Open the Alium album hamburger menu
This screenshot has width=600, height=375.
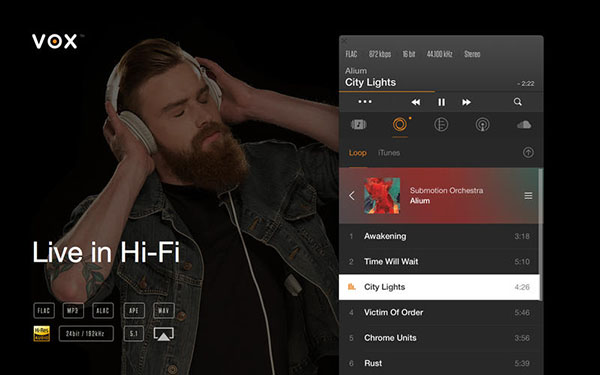(x=528, y=196)
